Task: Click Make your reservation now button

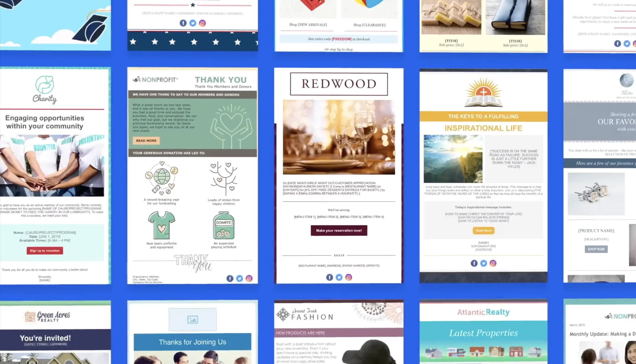Action: tap(339, 231)
